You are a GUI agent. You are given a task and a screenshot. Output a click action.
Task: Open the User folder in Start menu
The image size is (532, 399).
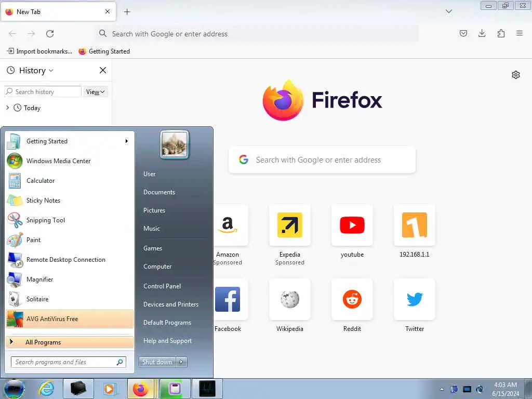[149, 174]
